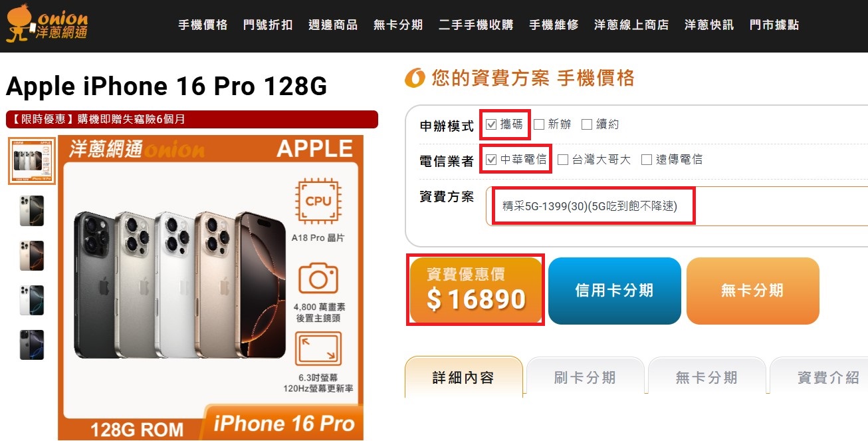Viewport: 868px width, 441px height.
Task: Click the Onion 洋蔥網通 logo
Action: [47, 25]
